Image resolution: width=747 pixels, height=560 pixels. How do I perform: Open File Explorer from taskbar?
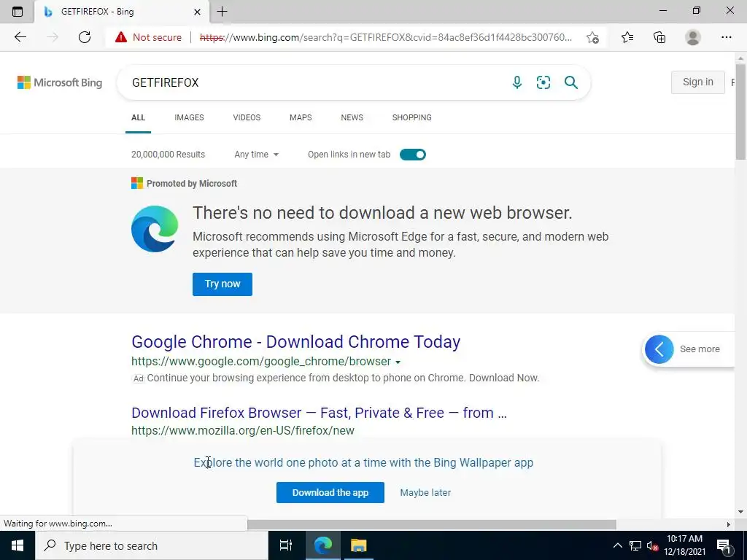point(358,545)
